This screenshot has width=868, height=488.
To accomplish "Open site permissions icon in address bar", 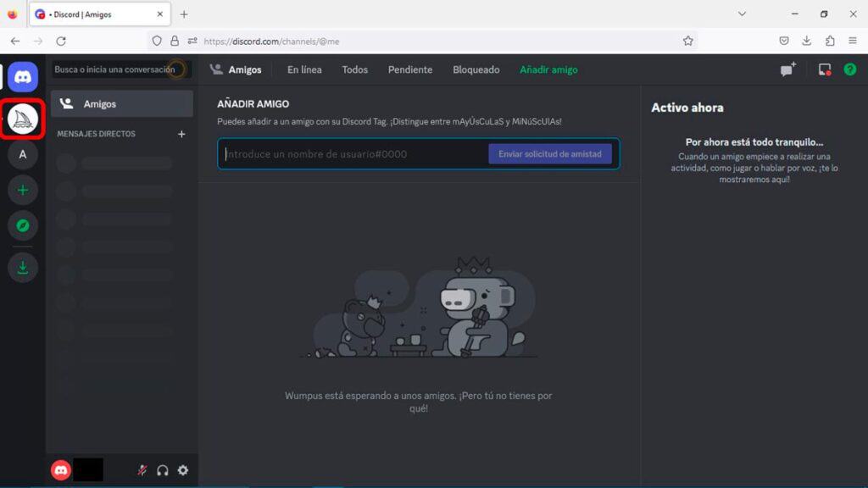I will [x=192, y=41].
